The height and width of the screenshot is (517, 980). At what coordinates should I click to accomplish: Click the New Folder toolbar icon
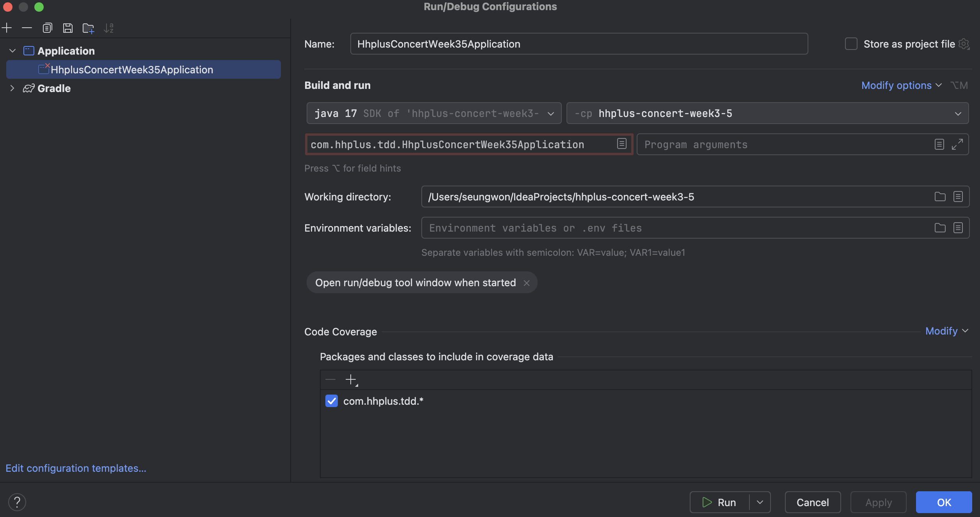pyautogui.click(x=88, y=28)
